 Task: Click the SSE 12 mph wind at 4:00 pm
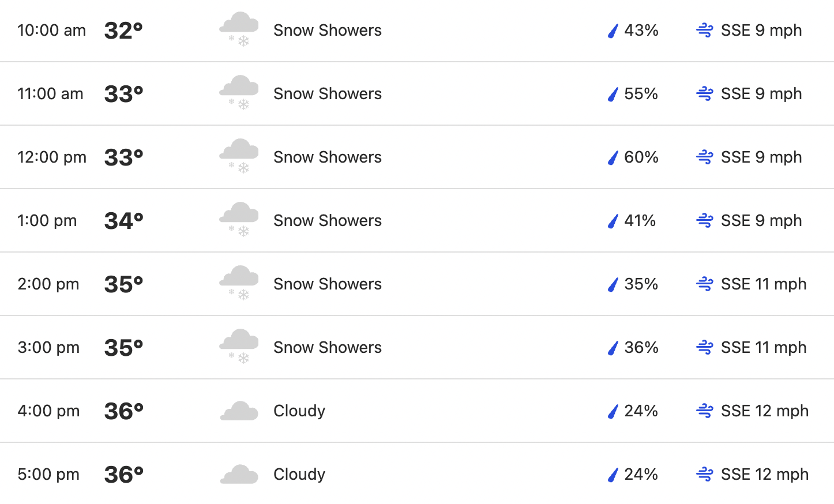765,411
